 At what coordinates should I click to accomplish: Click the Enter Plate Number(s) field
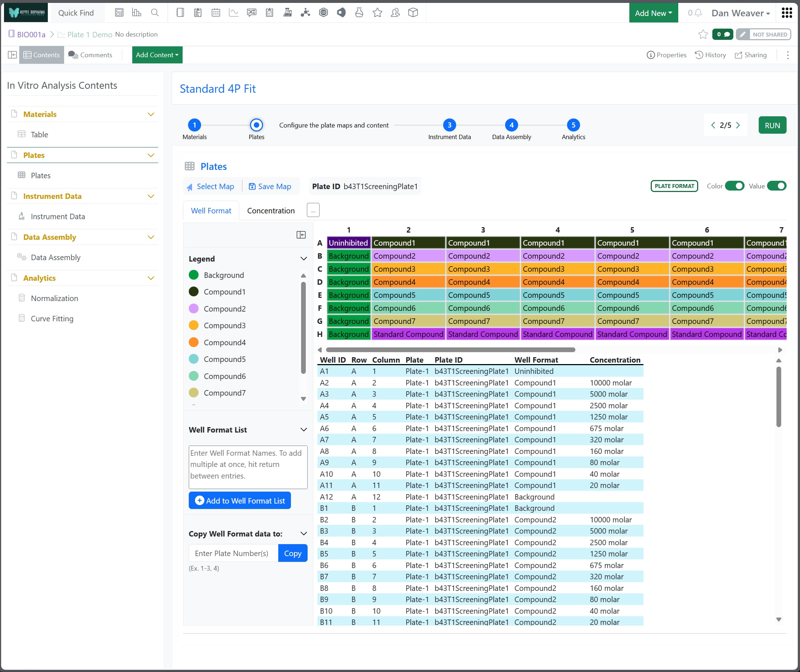click(x=233, y=553)
